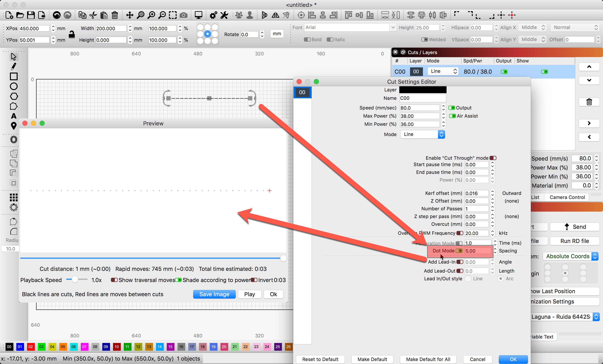The height and width of the screenshot is (364, 603).
Task: Click the Ok button in Preview window
Action: click(x=274, y=294)
